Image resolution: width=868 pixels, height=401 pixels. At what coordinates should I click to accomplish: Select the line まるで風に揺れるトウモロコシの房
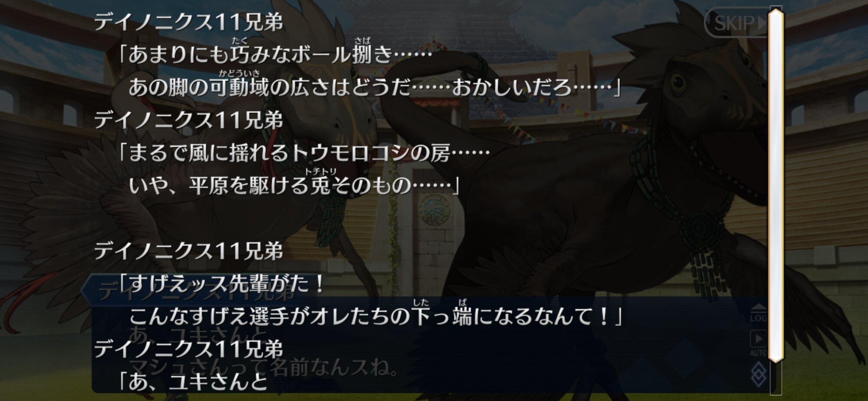304,153
